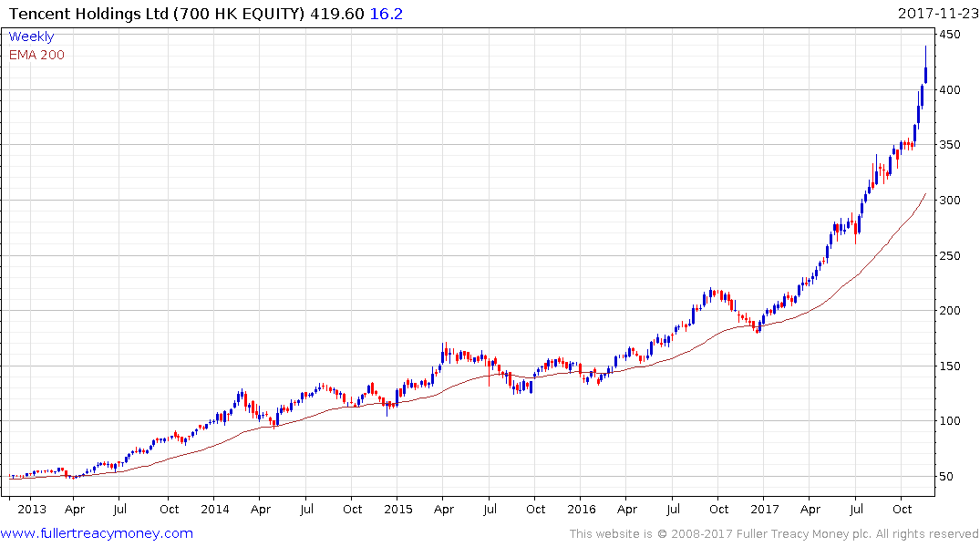Click the copyright notice 'Fuller Treacy Money plc'
Viewport: 980px width, 547px height.
[x=804, y=534]
